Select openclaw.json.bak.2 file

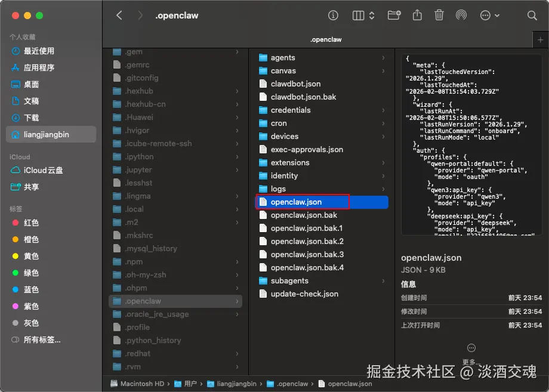(x=322, y=242)
